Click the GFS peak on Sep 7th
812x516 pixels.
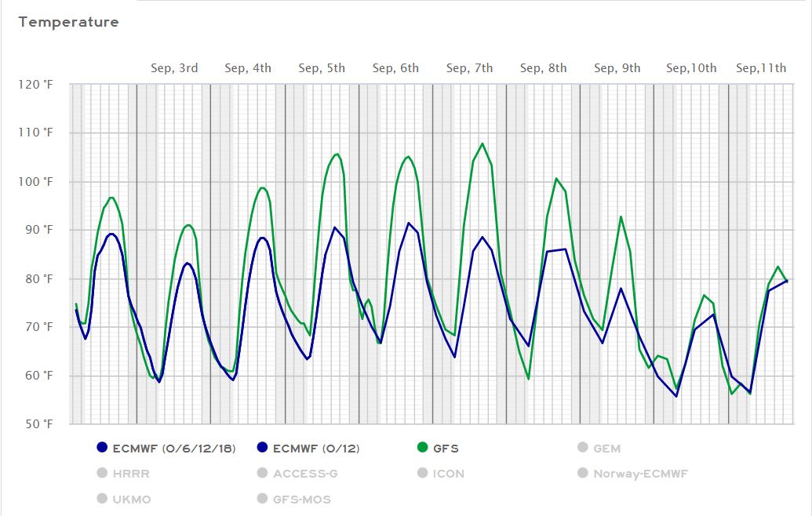click(482, 144)
